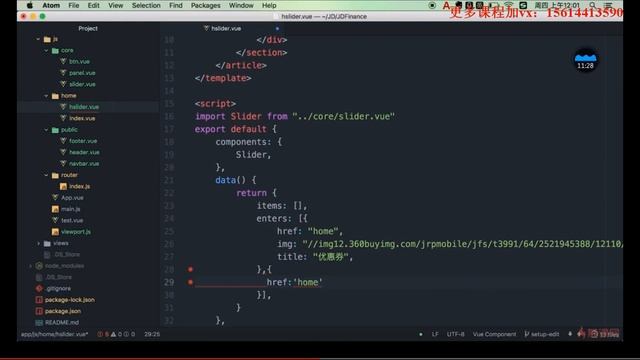Open the Selection menu
The width and height of the screenshot is (640, 360).
point(146,5)
